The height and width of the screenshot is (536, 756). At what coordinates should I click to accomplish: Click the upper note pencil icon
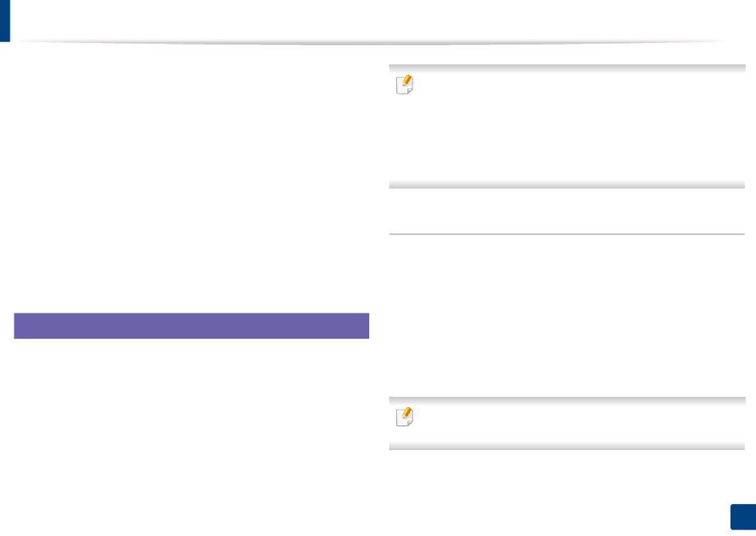coord(404,85)
